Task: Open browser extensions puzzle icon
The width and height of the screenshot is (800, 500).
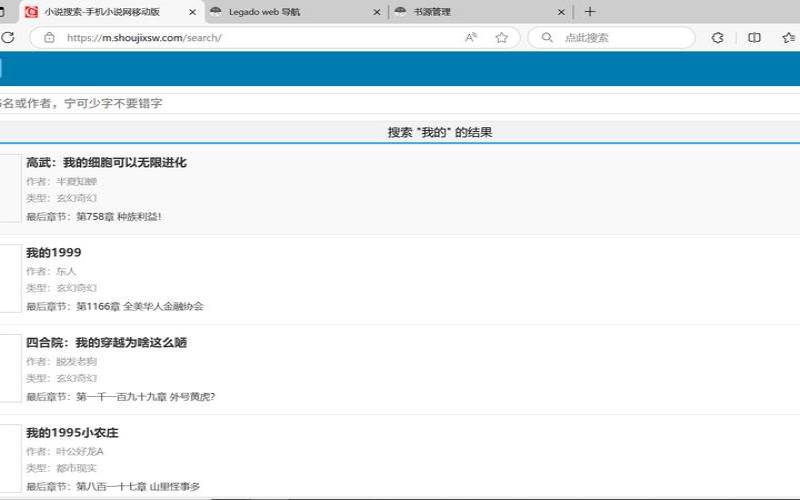Action: [717, 38]
